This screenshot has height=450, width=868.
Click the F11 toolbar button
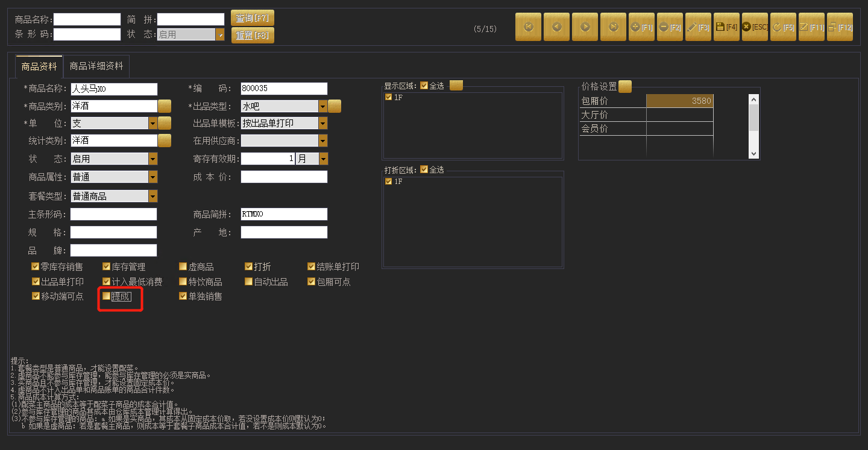[812, 27]
